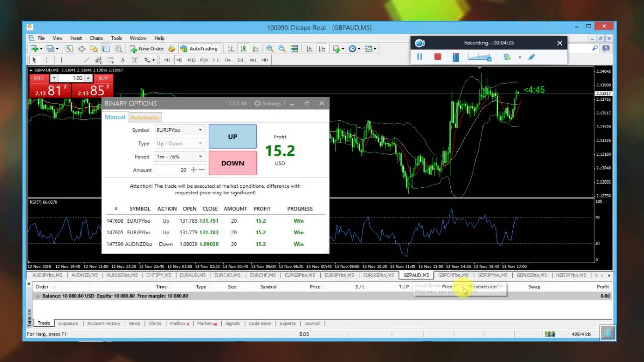Open Binary Options Settings
This screenshot has height=362, width=644.
[267, 103]
